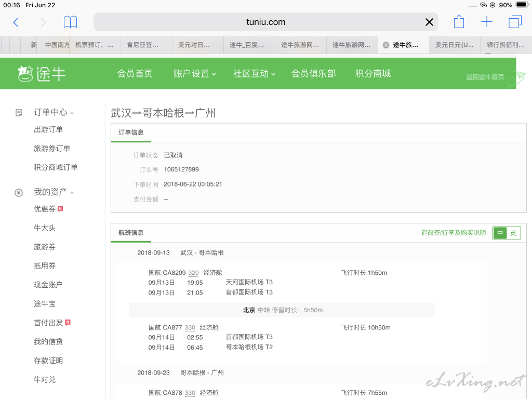This screenshot has height=399, width=532.
Task: Open 积分商城 in the navbar
Action: click(373, 74)
